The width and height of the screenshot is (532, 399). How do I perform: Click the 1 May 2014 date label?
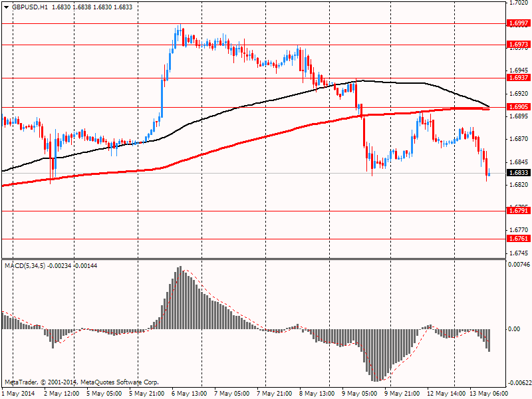[x=20, y=394]
